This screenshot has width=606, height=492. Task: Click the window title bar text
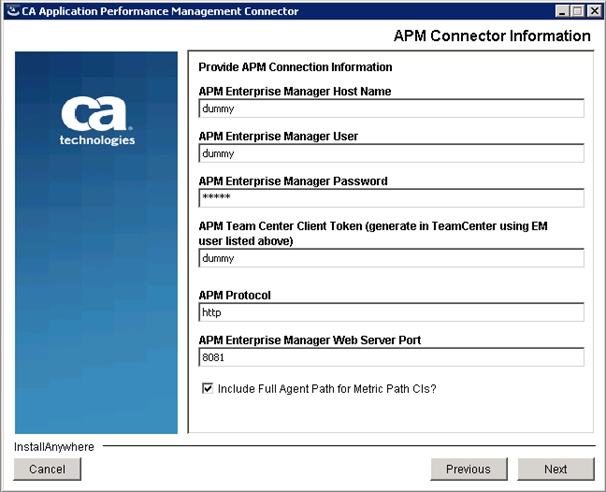(x=160, y=11)
